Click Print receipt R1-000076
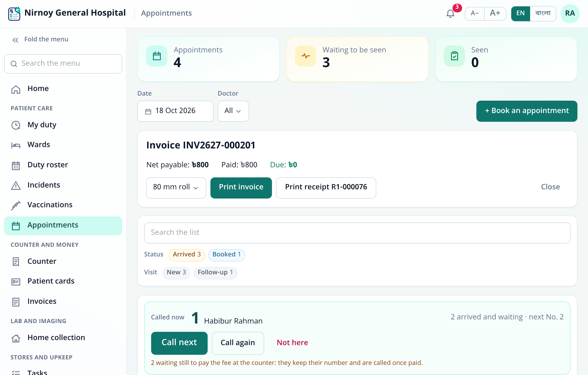This screenshot has height=375, width=588. click(x=326, y=187)
